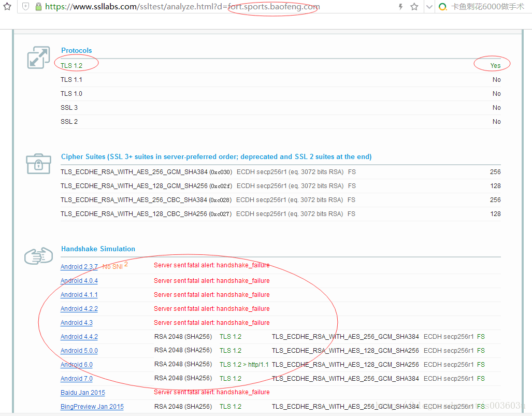Viewport: 532px width, 416px height.
Task: Click the bookmark star icon left of address bar
Action: (7, 6)
